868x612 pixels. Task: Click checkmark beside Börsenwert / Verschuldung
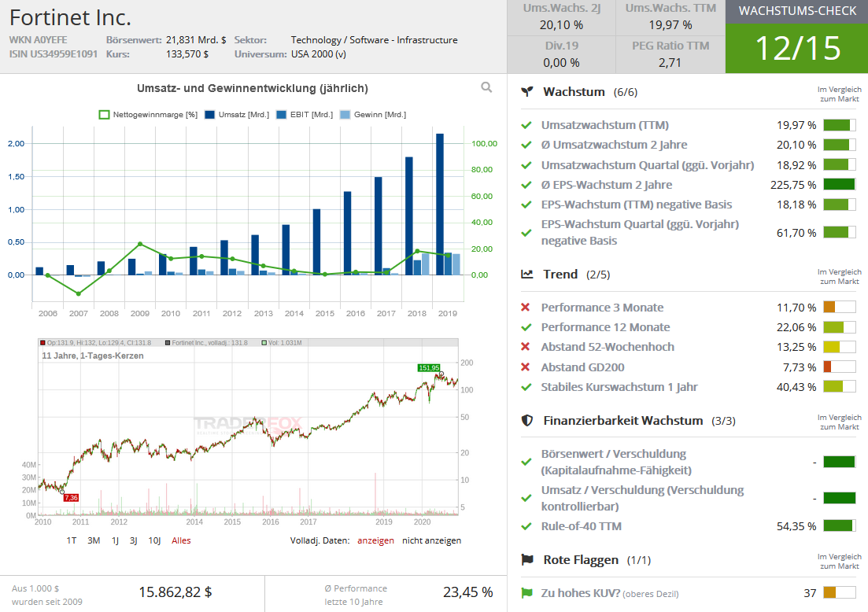coord(526,462)
